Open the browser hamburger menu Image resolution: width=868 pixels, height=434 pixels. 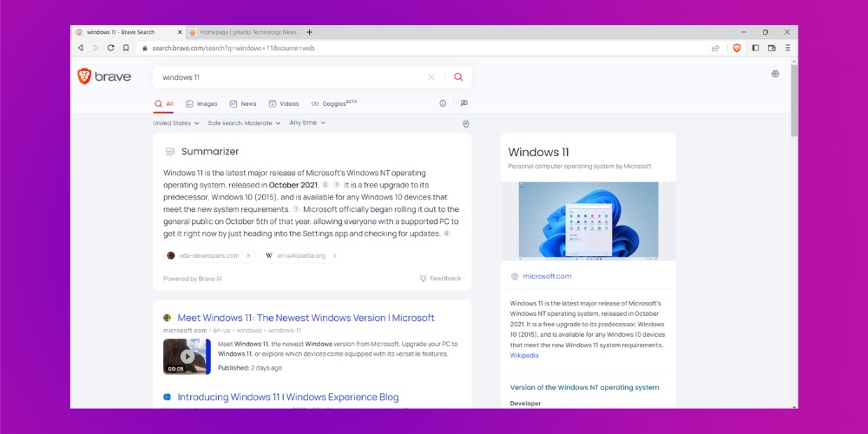(x=787, y=48)
